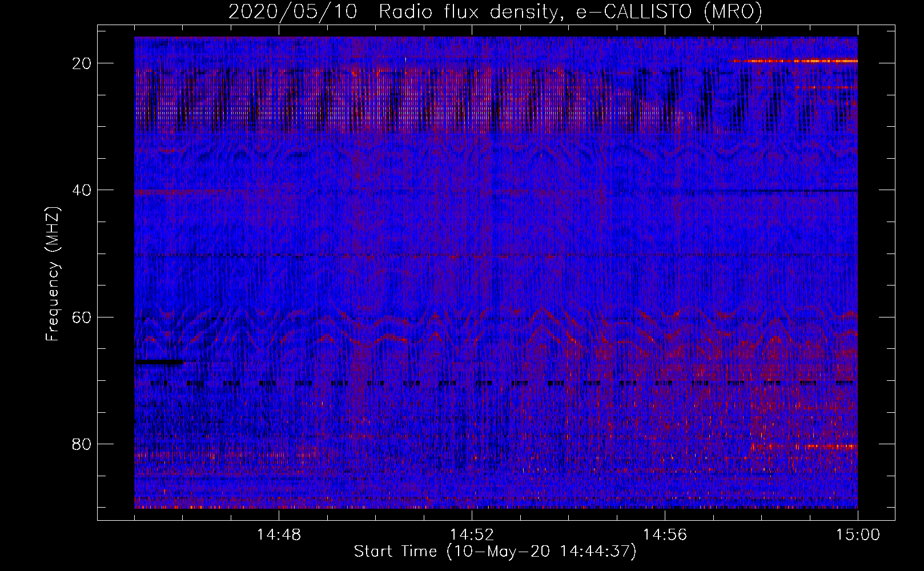This screenshot has width=924, height=571.
Task: Click the plot title '2020/05/10 Radio flux density, e-CALLISTO (MRO)'
Action: [x=495, y=11]
